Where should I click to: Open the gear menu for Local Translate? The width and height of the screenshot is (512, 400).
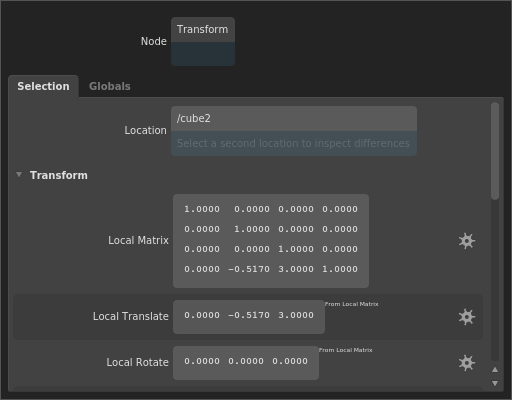[466, 317]
